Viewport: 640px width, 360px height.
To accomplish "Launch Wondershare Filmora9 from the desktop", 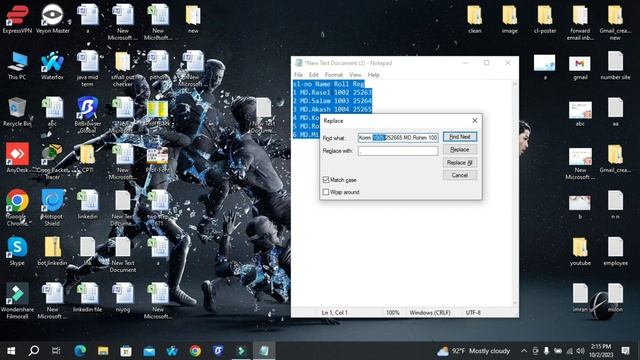I will click(17, 301).
